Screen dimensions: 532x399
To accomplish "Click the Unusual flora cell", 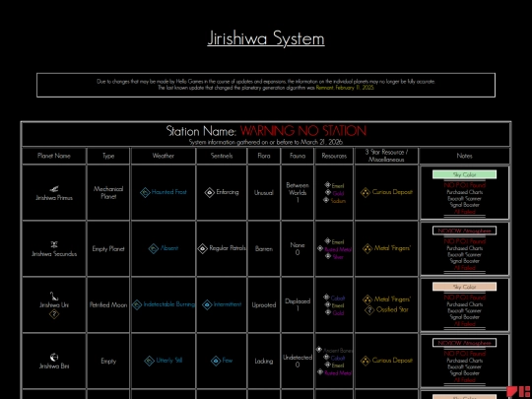I will 264,193.
